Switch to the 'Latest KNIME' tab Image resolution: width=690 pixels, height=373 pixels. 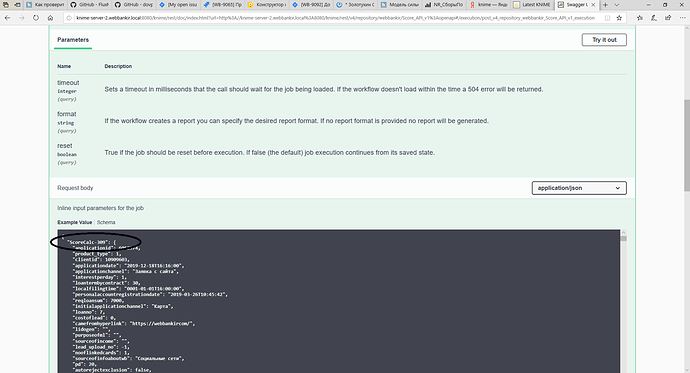point(533,5)
